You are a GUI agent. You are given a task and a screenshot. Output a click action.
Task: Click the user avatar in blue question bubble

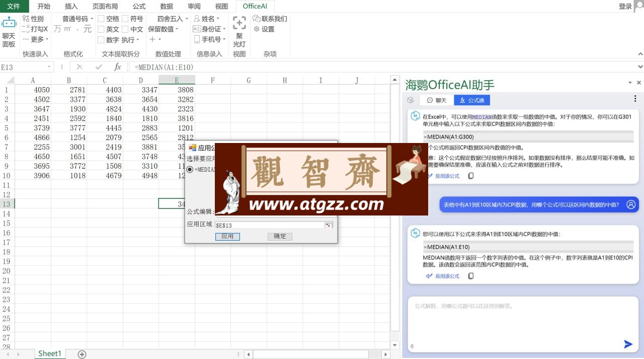tap(631, 204)
